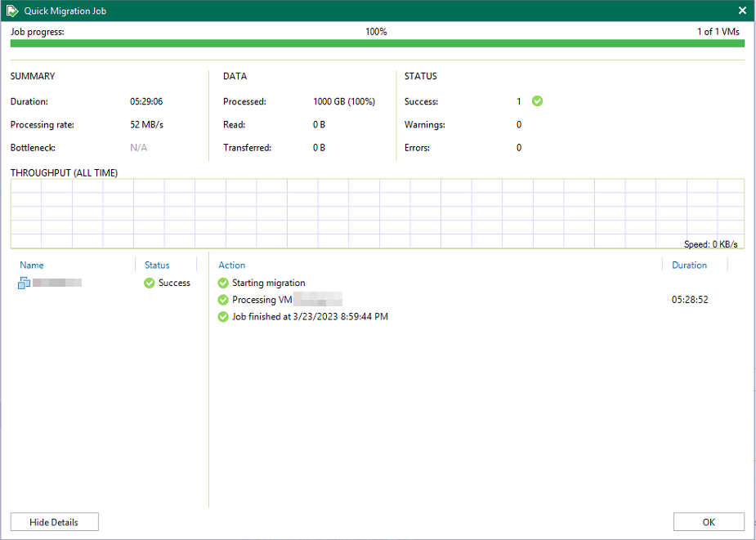Click the green job progress bar
Image resolution: width=756 pixels, height=540 pixels.
(377, 43)
